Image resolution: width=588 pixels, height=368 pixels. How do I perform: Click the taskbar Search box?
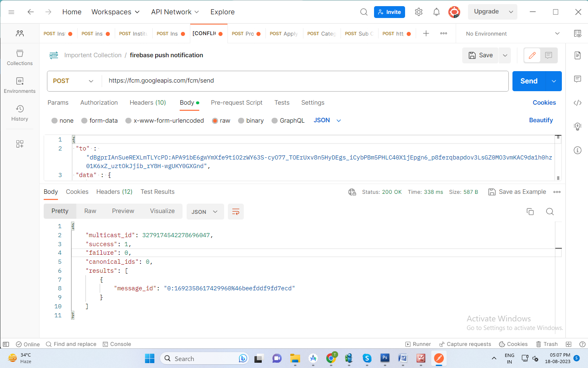pyautogui.click(x=205, y=359)
